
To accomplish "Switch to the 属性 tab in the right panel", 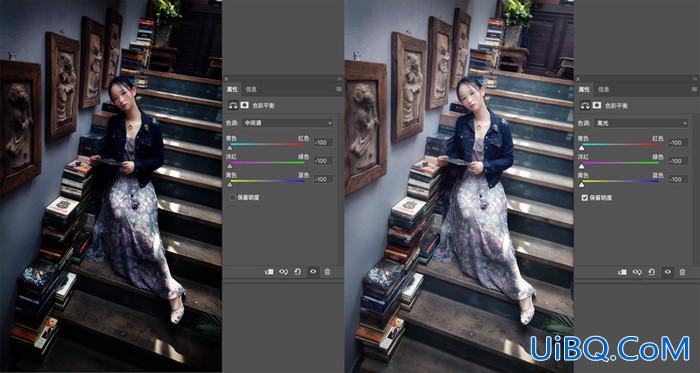I will pyautogui.click(x=584, y=89).
